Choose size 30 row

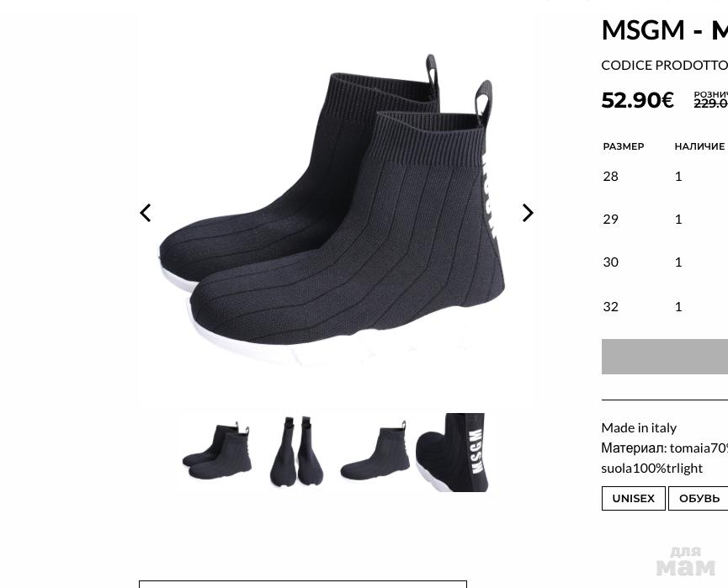[x=665, y=262]
